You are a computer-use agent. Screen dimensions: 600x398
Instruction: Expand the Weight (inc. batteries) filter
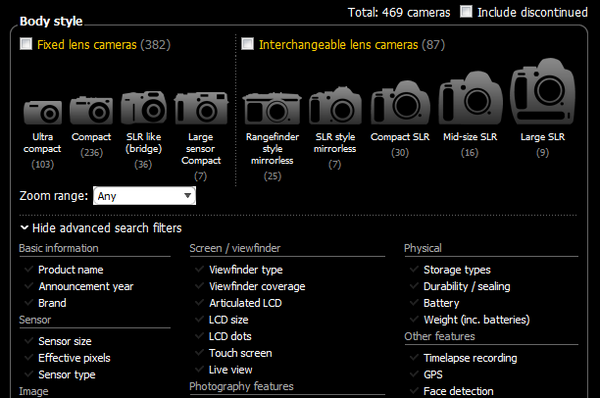click(x=476, y=320)
